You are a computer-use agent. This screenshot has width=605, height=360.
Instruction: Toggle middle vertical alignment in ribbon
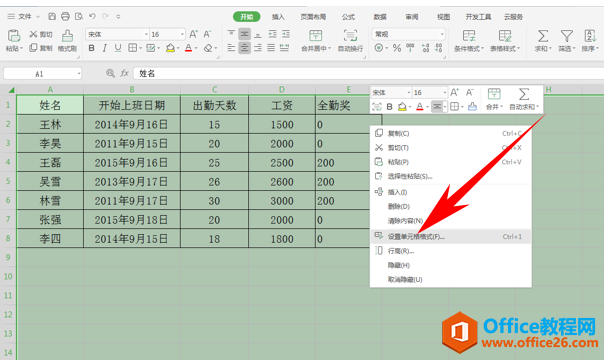coord(244,34)
